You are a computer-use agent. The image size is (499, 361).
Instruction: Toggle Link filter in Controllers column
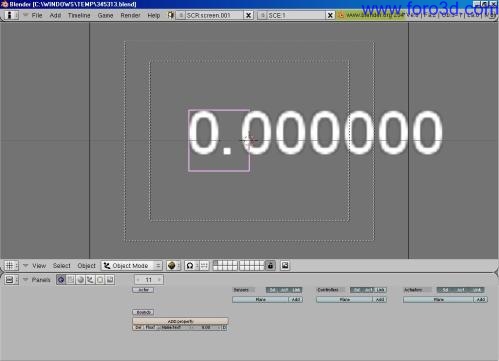380,290
